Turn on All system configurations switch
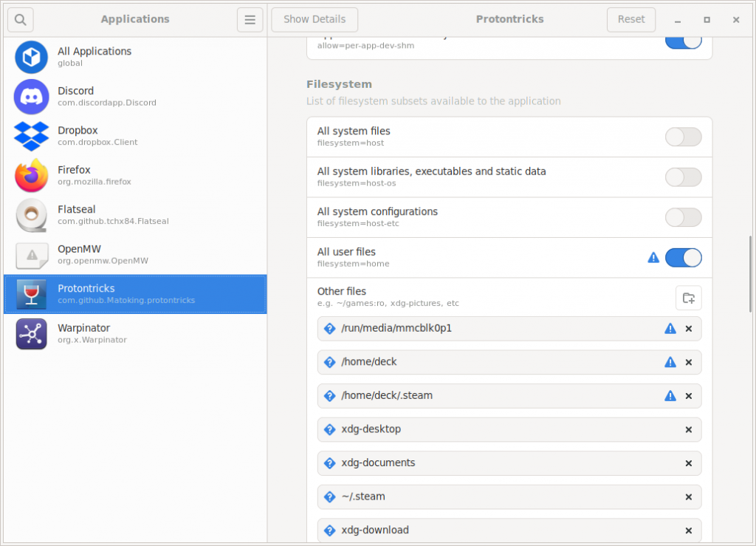This screenshot has width=756, height=546. (683, 217)
